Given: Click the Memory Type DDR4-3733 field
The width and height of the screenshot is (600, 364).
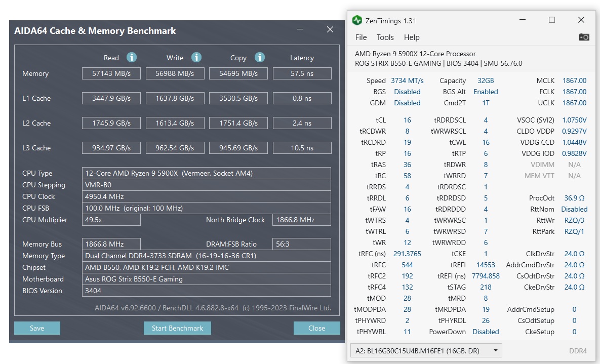Looking at the screenshot, I should [207, 256].
